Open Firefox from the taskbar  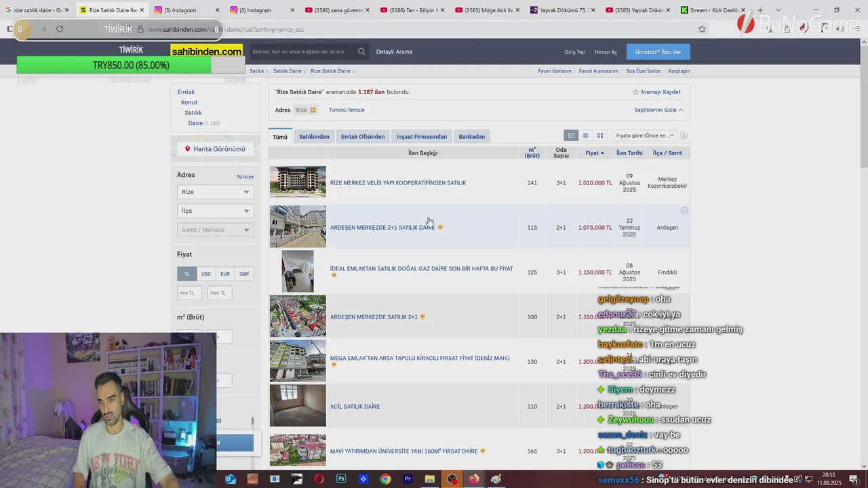[474, 479]
